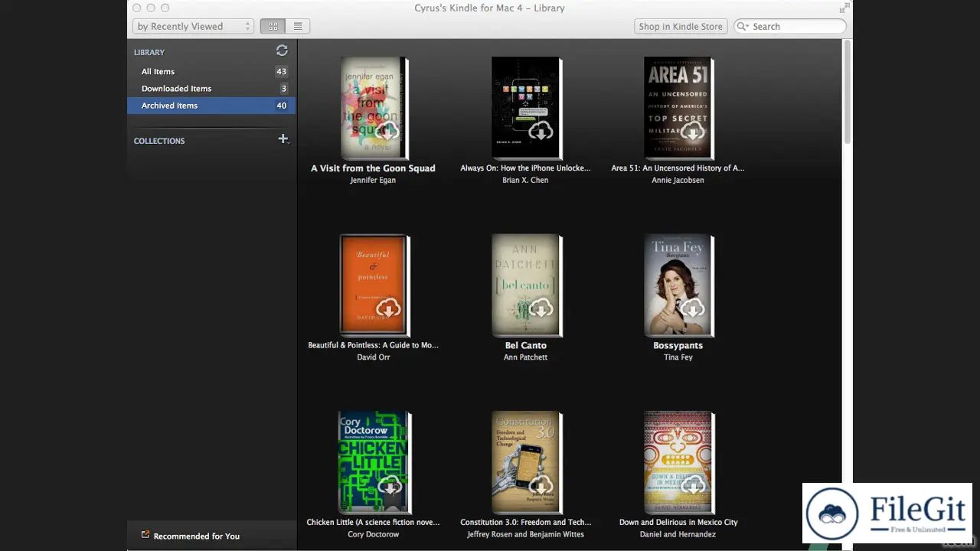Screen dimensions: 980x551
Task: Select the Chicken Little book cover
Action: click(374, 462)
